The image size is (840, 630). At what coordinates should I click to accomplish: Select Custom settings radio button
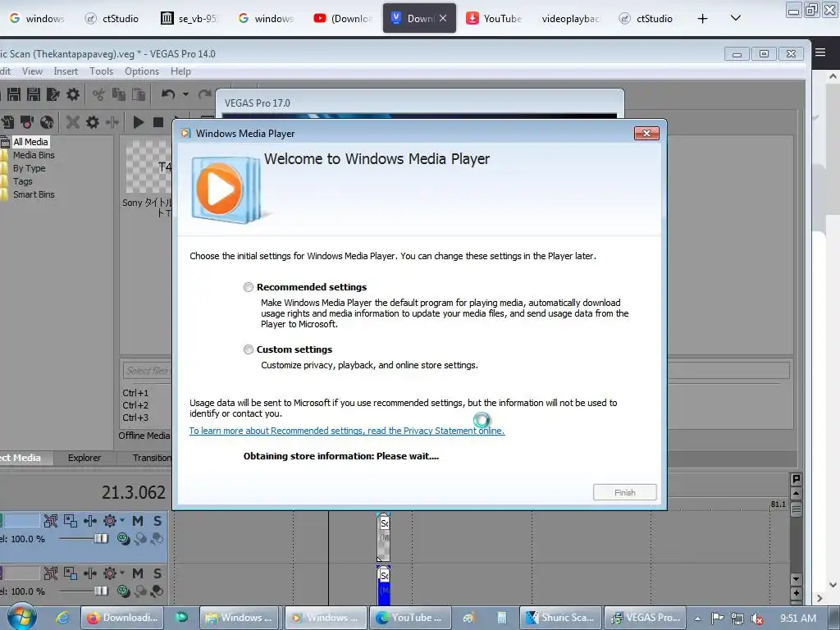click(x=248, y=349)
